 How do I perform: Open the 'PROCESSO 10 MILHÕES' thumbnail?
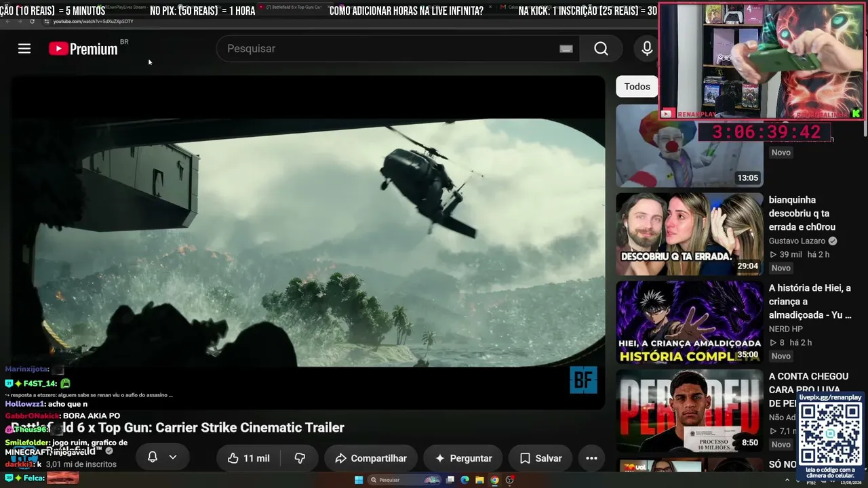pos(689,410)
